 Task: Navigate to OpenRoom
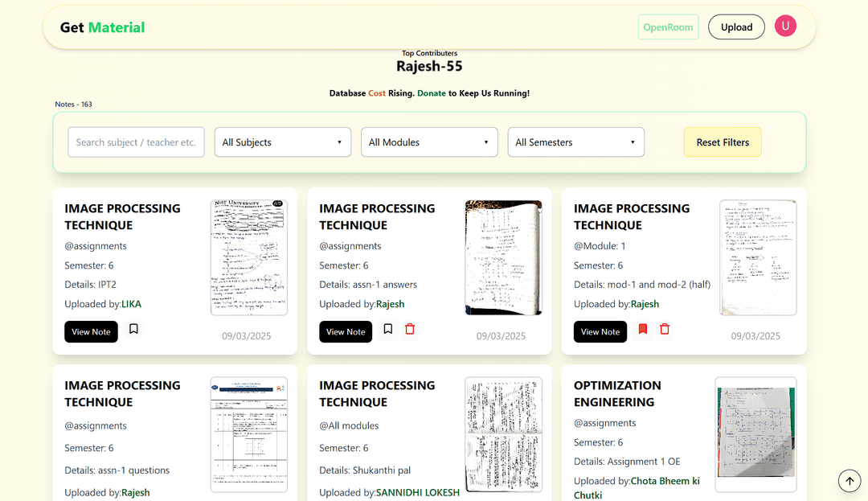tap(668, 27)
